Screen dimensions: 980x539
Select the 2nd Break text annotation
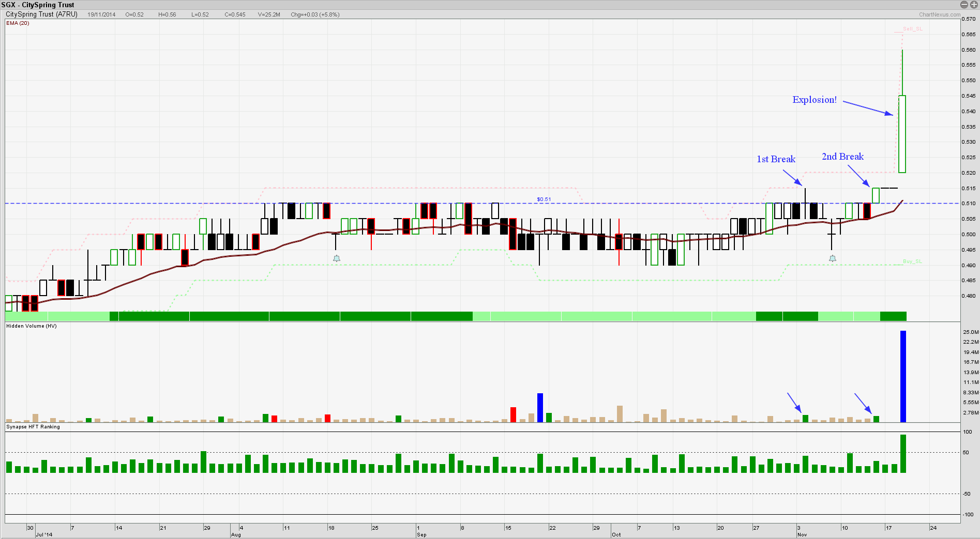(842, 157)
